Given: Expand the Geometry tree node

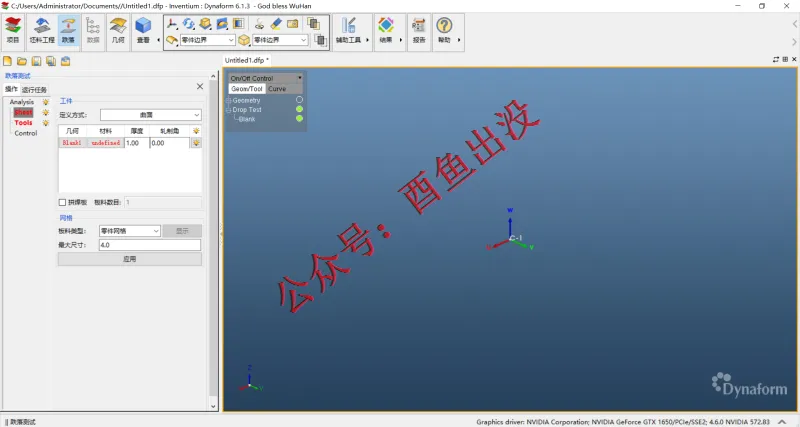Looking at the screenshot, I should tap(229, 101).
